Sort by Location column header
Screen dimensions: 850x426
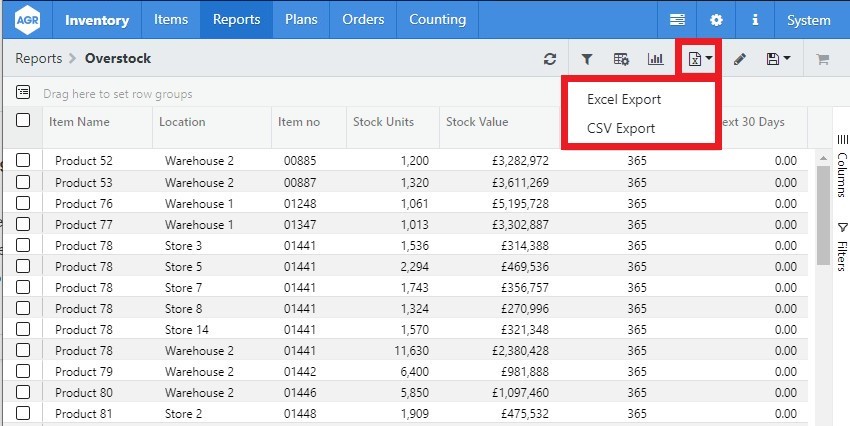pyautogui.click(x=182, y=122)
